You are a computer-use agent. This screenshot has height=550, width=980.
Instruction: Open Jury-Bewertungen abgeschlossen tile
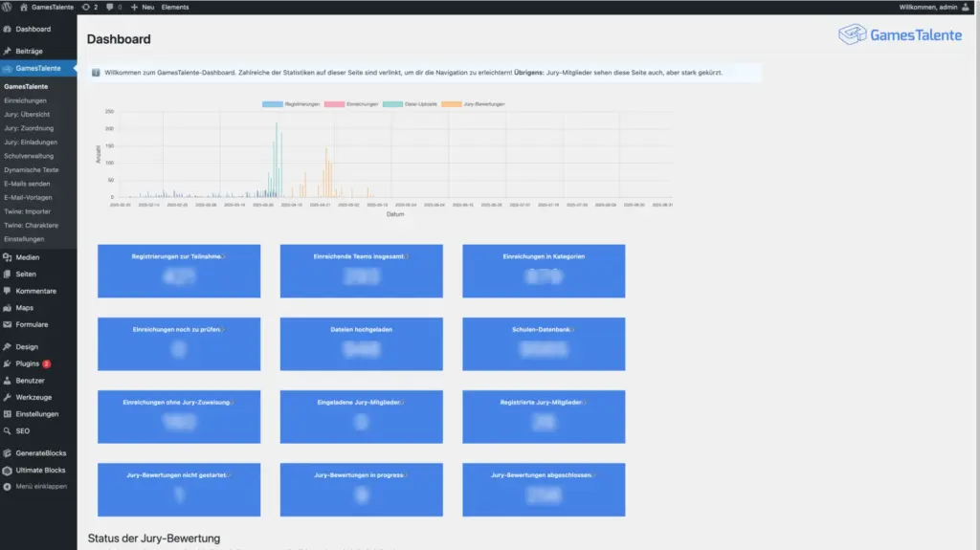(544, 490)
